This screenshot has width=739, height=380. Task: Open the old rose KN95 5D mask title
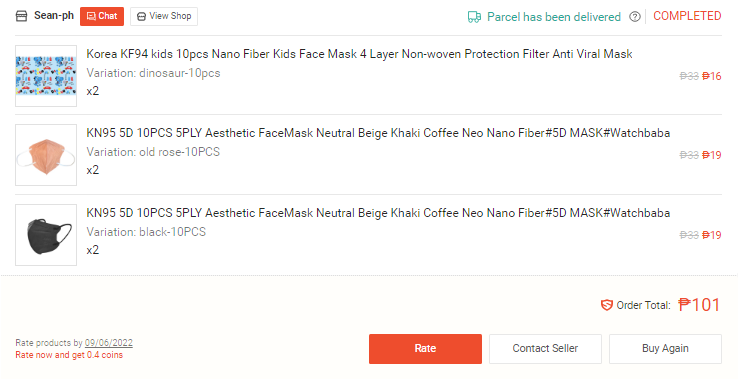pos(378,133)
